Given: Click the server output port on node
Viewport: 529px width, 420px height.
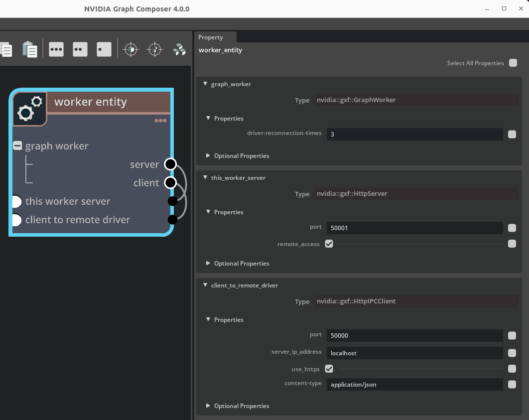Looking at the screenshot, I should (x=170, y=164).
